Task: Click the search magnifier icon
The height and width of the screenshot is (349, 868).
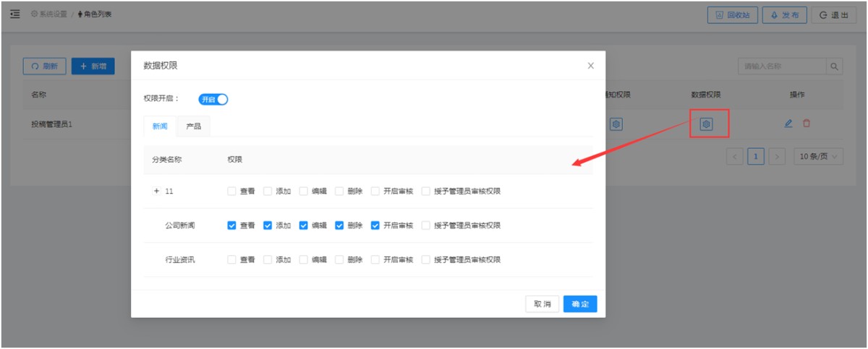Action: click(835, 66)
